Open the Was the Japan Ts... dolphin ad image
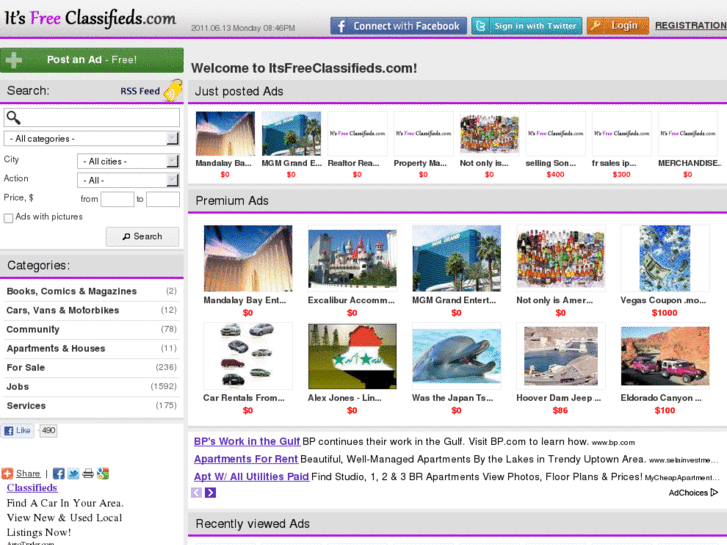727x545 pixels. (x=457, y=356)
